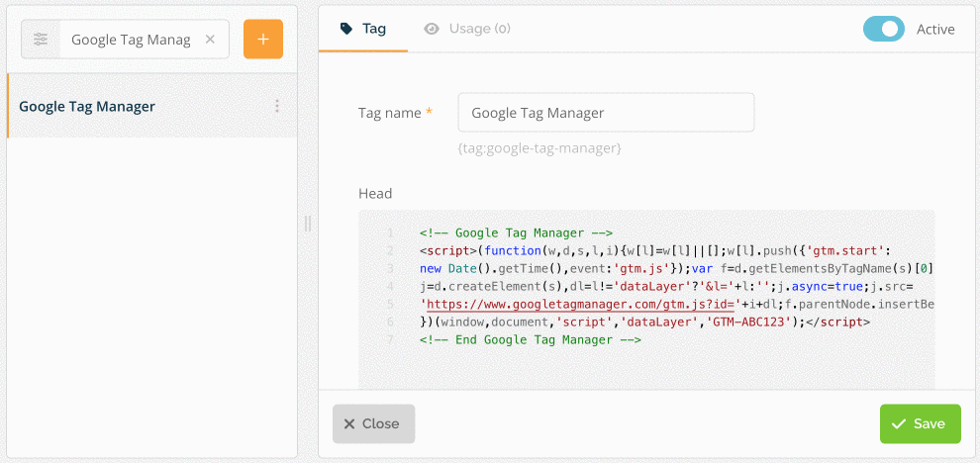Click the Head section label
Viewport: 980px width, 463px height.
coord(375,194)
